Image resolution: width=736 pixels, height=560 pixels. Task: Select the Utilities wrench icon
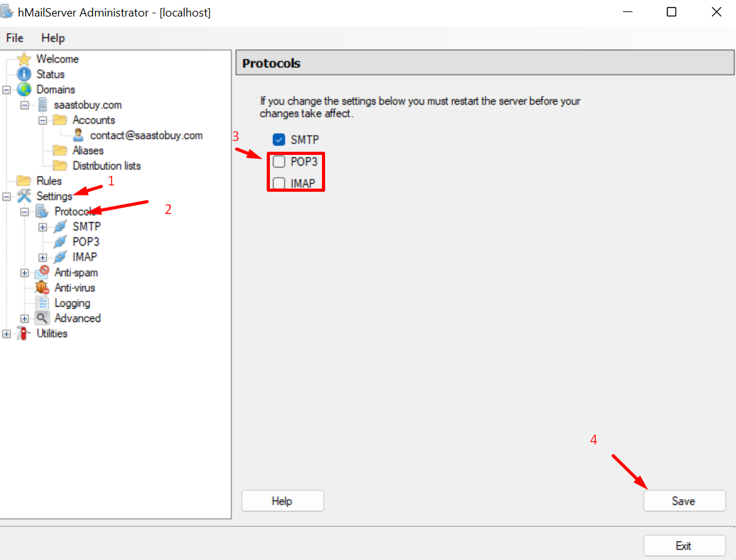pos(23,333)
